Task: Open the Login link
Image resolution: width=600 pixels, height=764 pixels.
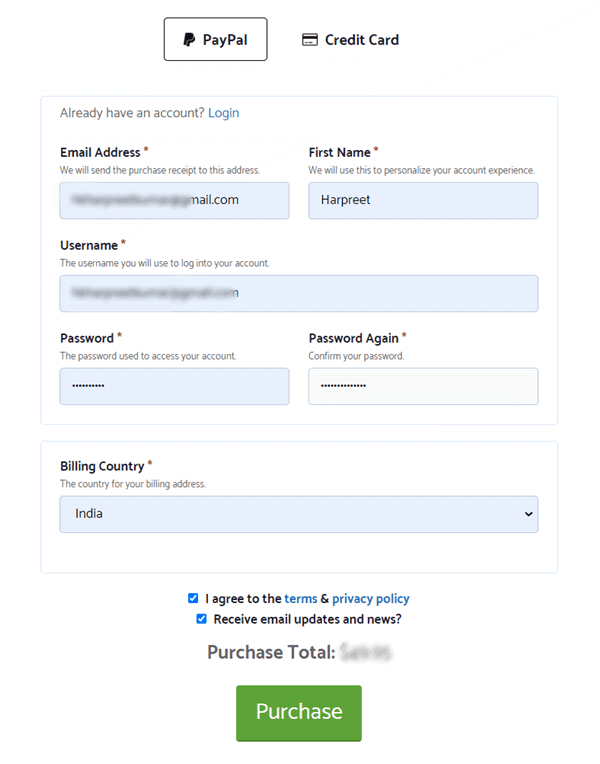Action: pyautogui.click(x=224, y=113)
